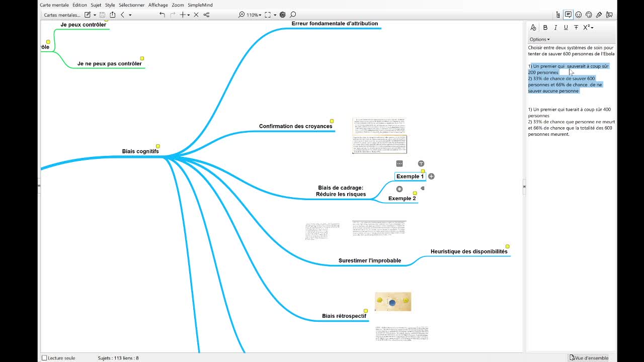Click the Vue d'ensemble button
644x362 pixels.
coord(589,358)
